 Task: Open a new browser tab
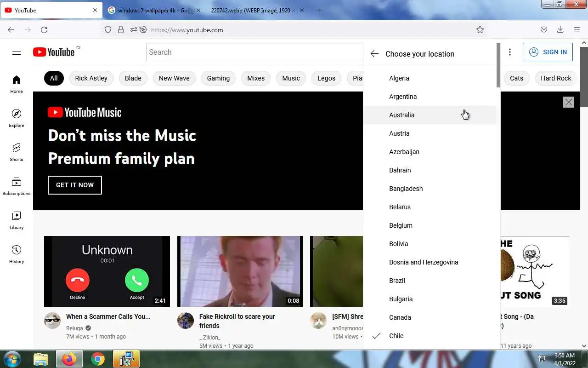[319, 10]
